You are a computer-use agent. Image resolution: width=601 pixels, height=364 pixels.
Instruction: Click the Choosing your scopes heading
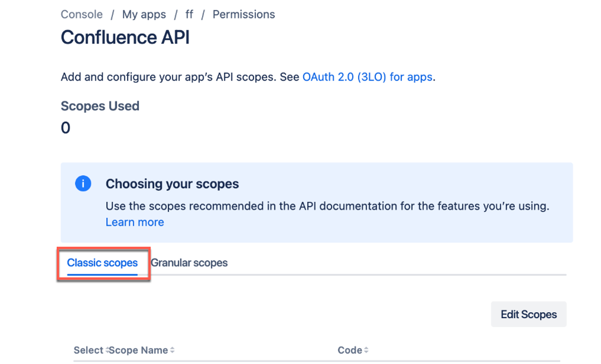(172, 184)
